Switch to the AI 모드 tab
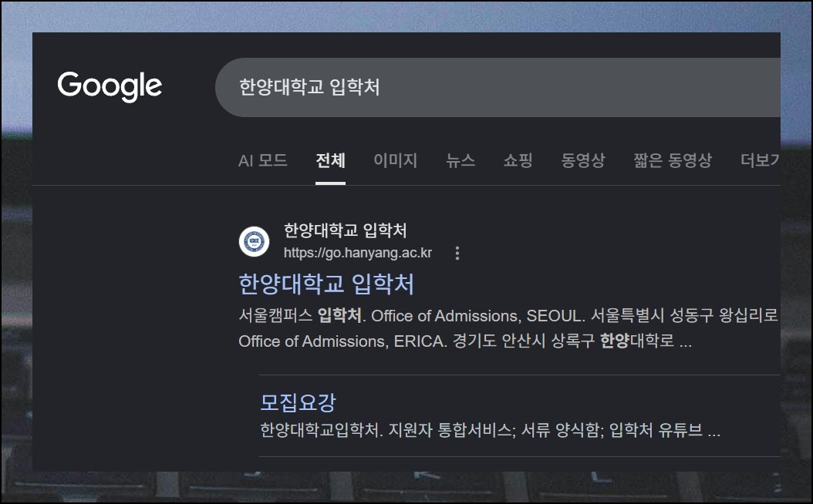This screenshot has height=504, width=813. pyautogui.click(x=263, y=160)
